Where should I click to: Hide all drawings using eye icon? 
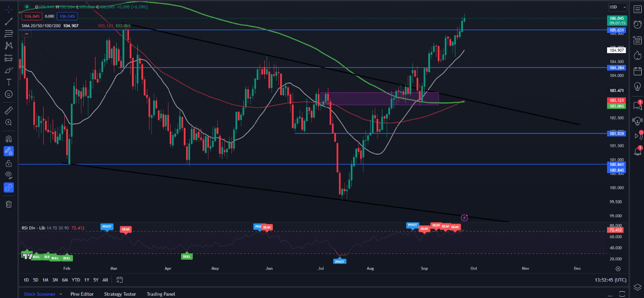9,175
